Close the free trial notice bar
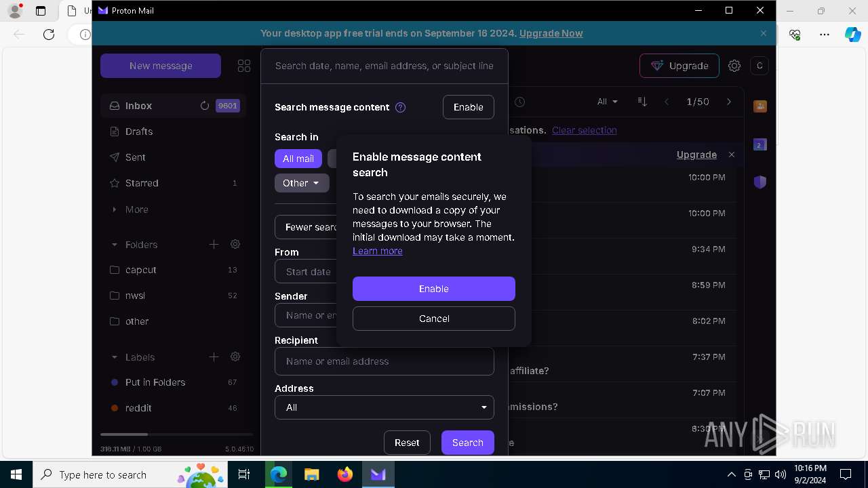 click(764, 33)
